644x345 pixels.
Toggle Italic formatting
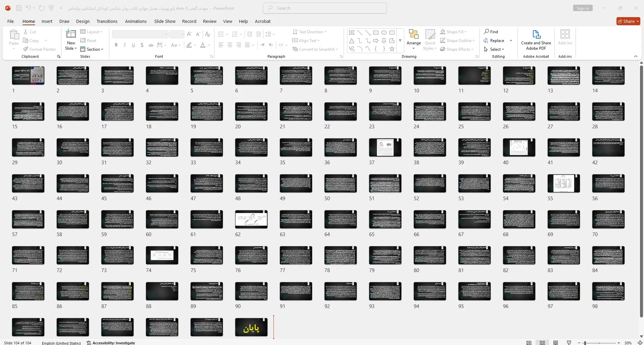(125, 45)
